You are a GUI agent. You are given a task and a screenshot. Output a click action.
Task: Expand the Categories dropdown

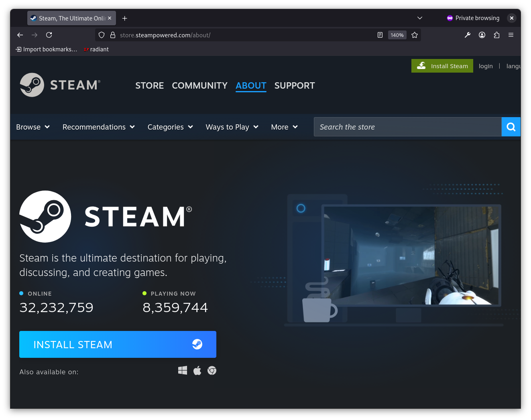(171, 127)
